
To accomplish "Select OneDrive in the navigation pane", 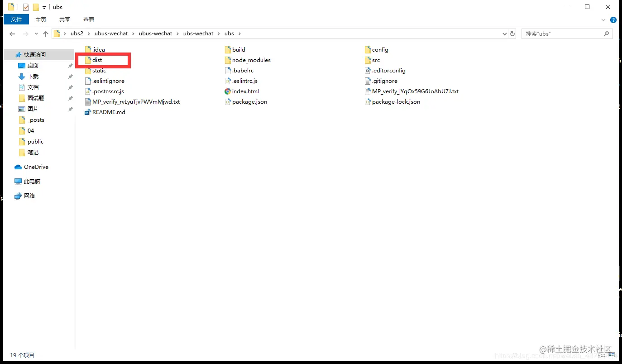I will pyautogui.click(x=36, y=167).
